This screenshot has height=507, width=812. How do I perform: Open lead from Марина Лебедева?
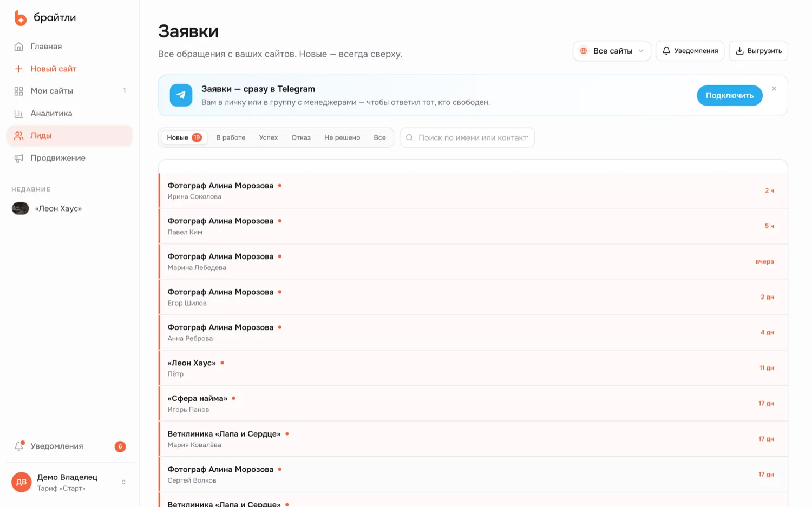click(x=473, y=261)
